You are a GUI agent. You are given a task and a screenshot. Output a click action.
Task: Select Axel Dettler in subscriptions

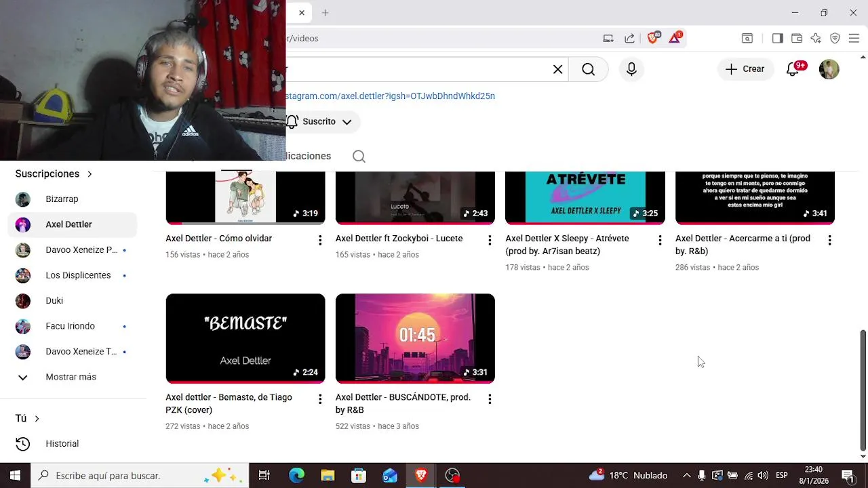pyautogui.click(x=73, y=224)
